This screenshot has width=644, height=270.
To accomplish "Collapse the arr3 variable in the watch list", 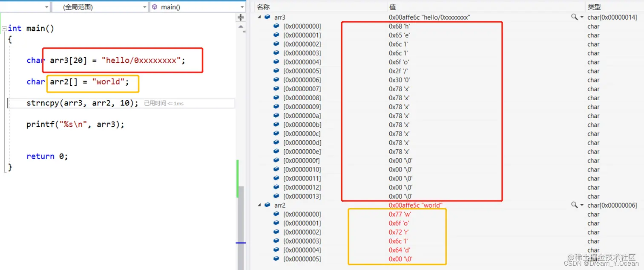I will (x=259, y=17).
